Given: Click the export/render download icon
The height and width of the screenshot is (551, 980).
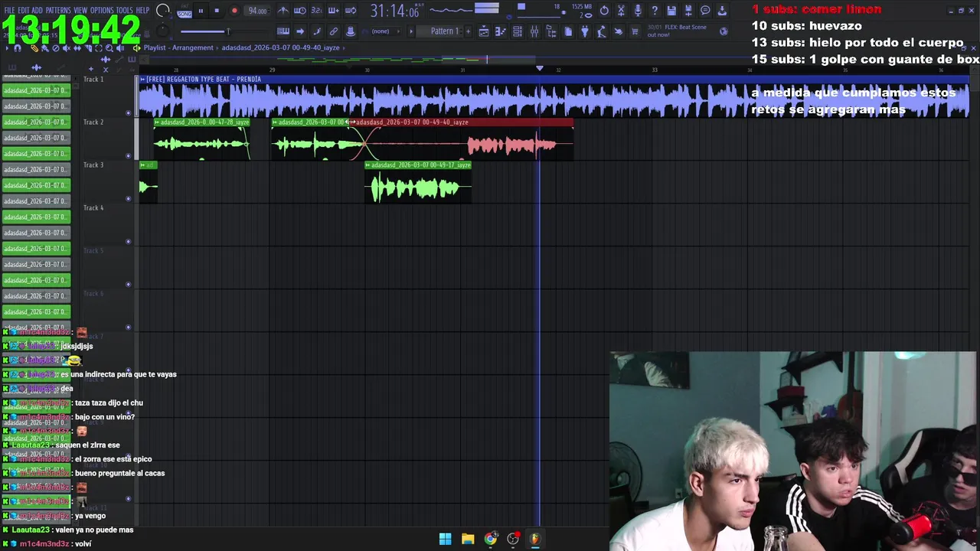Looking at the screenshot, I should tap(722, 11).
